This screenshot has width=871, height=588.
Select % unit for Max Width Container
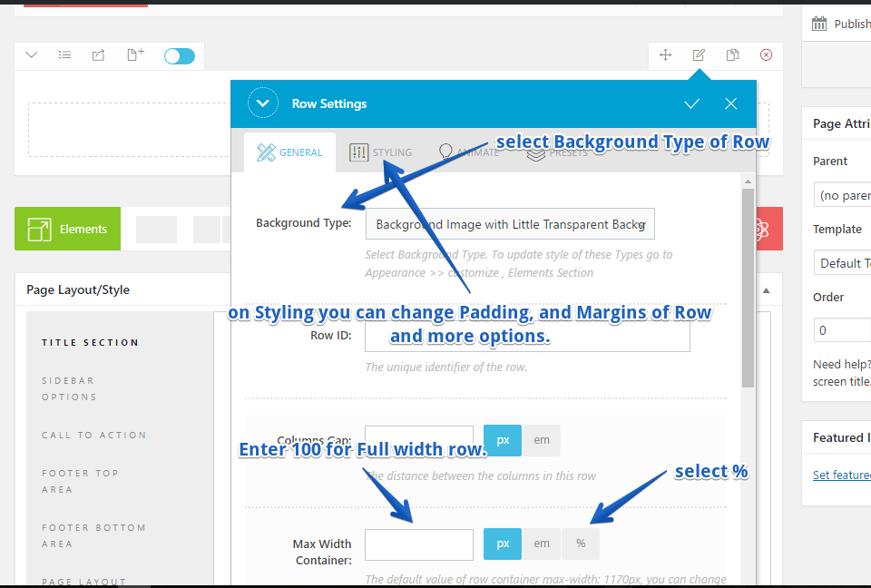(x=581, y=544)
